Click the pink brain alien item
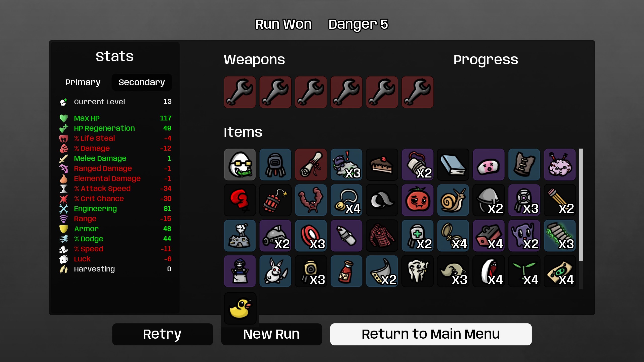Screen dimensions: 644x362 [x=560, y=165]
